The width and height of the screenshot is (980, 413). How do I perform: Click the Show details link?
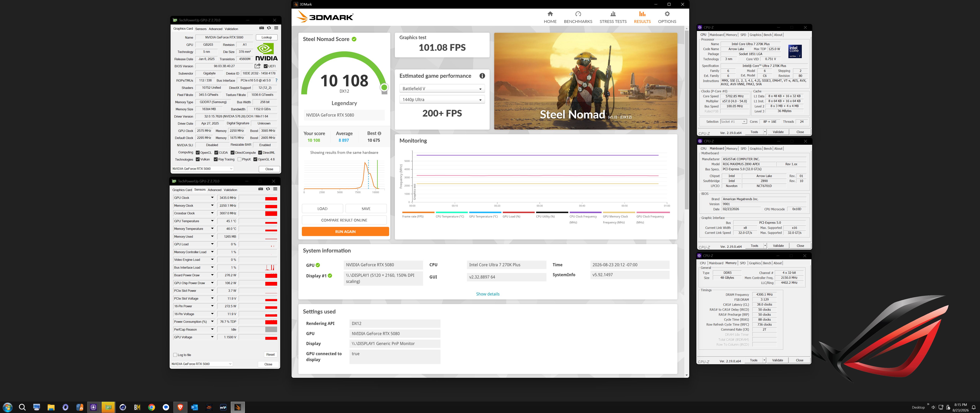pos(488,294)
